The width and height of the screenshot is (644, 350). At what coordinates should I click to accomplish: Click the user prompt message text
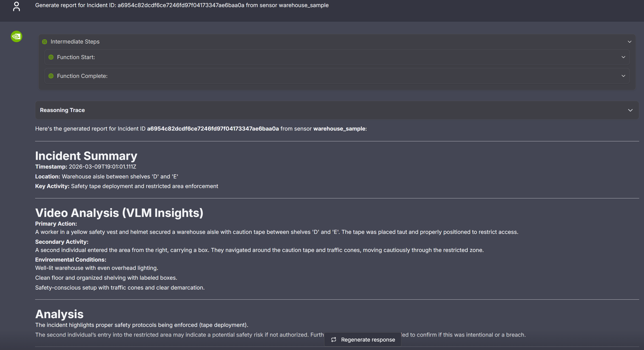click(x=182, y=5)
